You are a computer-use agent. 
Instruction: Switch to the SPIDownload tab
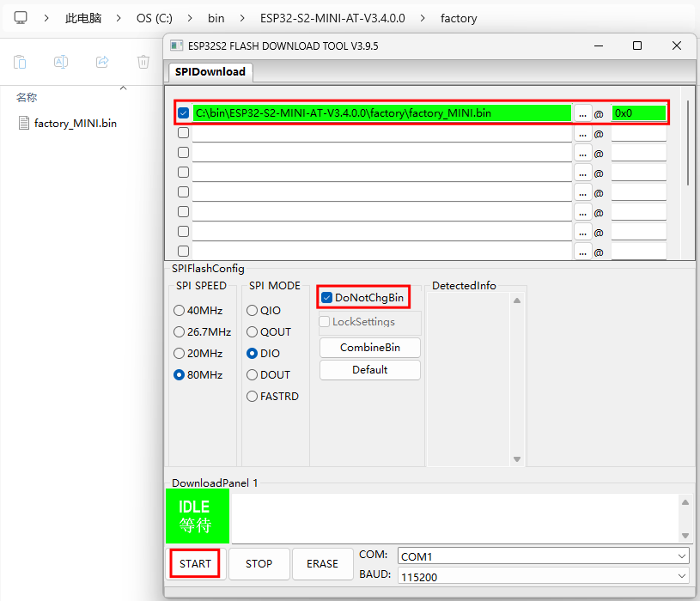pyautogui.click(x=210, y=72)
